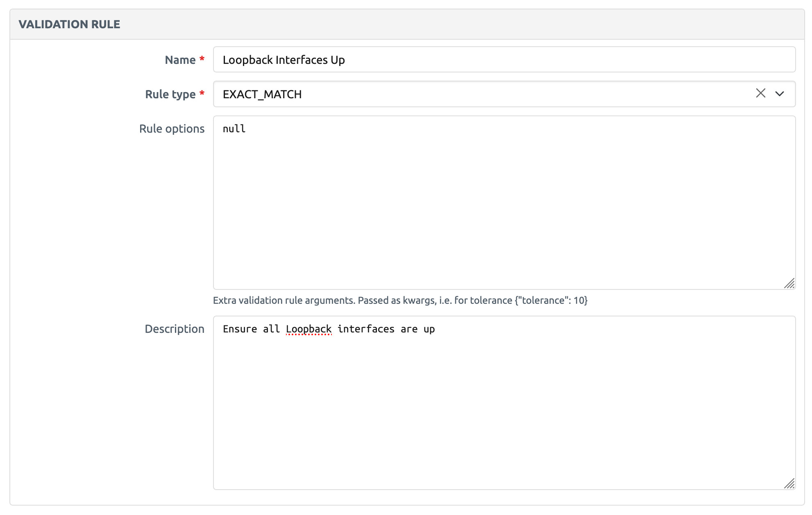Click the kwargs help text below Rule options

pyautogui.click(x=400, y=300)
